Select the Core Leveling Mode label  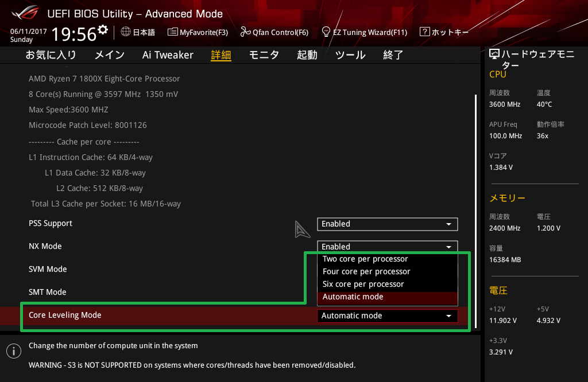(65, 315)
